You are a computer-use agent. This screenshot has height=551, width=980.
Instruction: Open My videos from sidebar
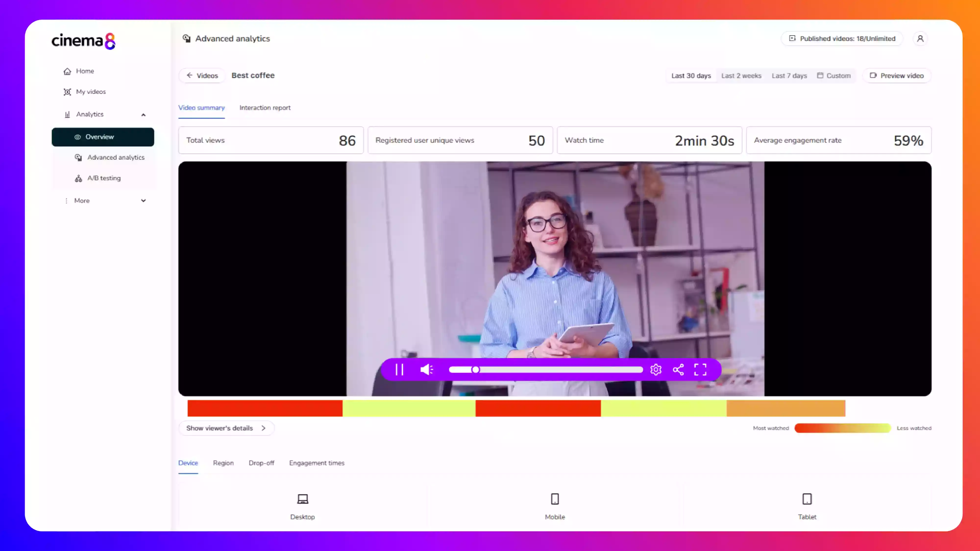click(x=91, y=92)
